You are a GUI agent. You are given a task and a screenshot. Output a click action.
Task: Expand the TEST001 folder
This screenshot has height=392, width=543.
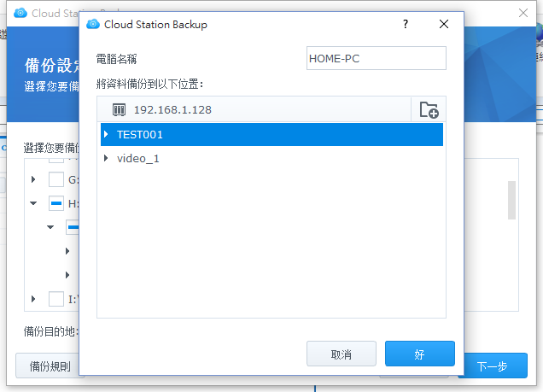tap(106, 134)
